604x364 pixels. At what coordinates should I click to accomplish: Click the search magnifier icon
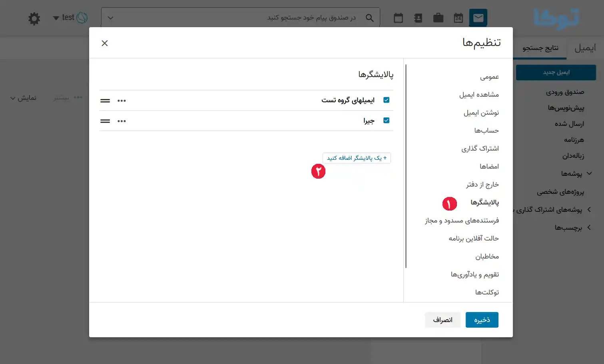click(370, 18)
